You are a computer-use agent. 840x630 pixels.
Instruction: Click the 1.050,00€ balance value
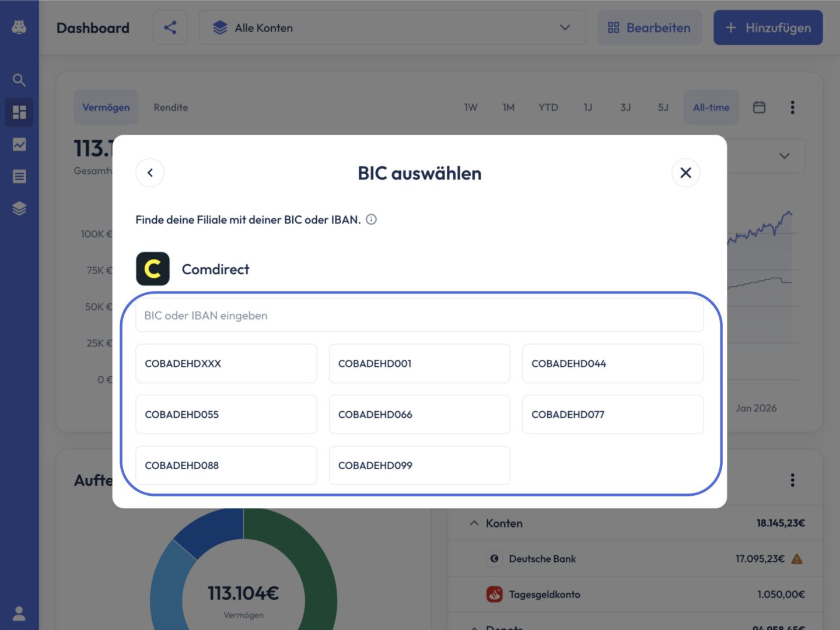781,594
